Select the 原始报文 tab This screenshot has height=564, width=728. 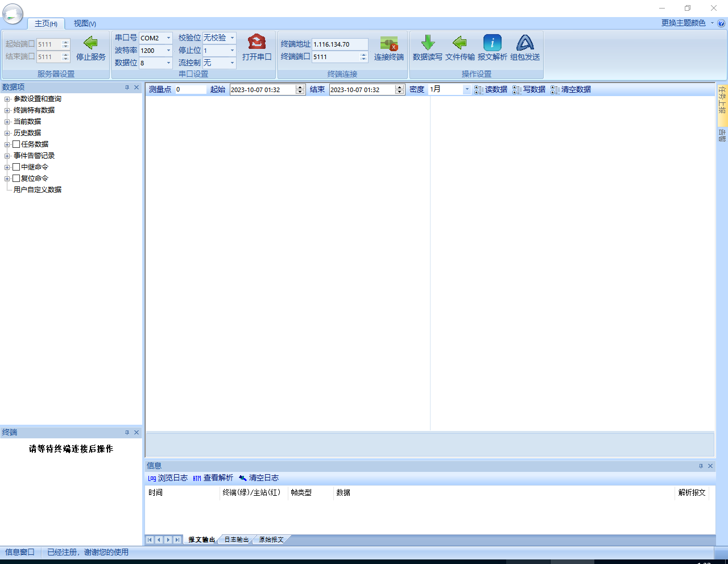pyautogui.click(x=271, y=540)
